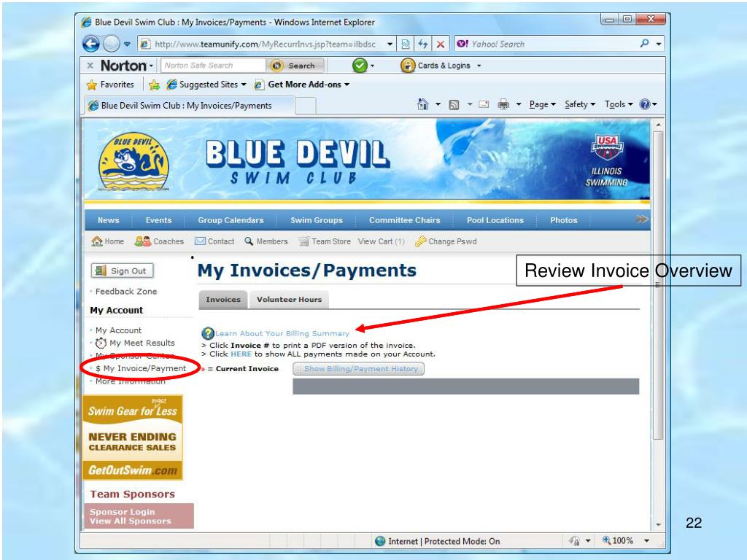Click HERE to show all payments

(241, 354)
